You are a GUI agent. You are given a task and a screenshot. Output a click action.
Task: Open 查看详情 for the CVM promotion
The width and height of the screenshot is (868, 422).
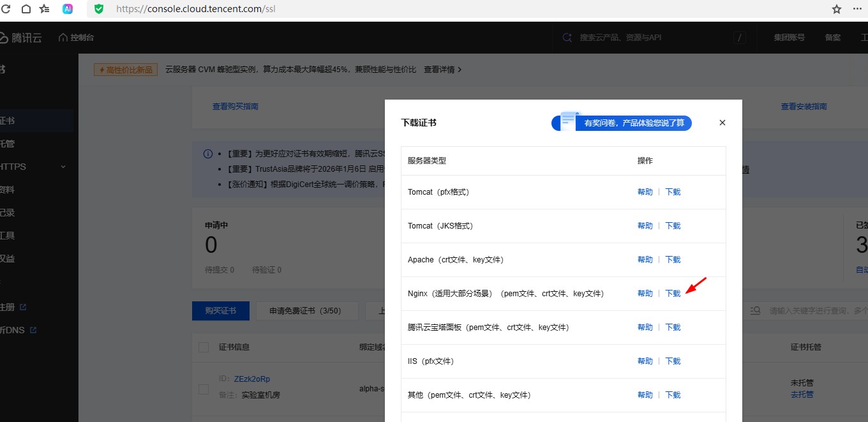coord(442,70)
